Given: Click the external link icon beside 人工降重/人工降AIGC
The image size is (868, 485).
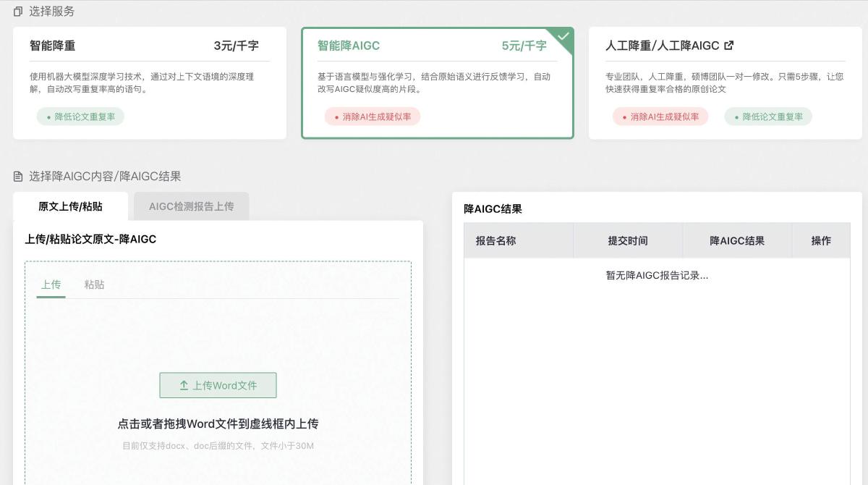Looking at the screenshot, I should tap(729, 46).
